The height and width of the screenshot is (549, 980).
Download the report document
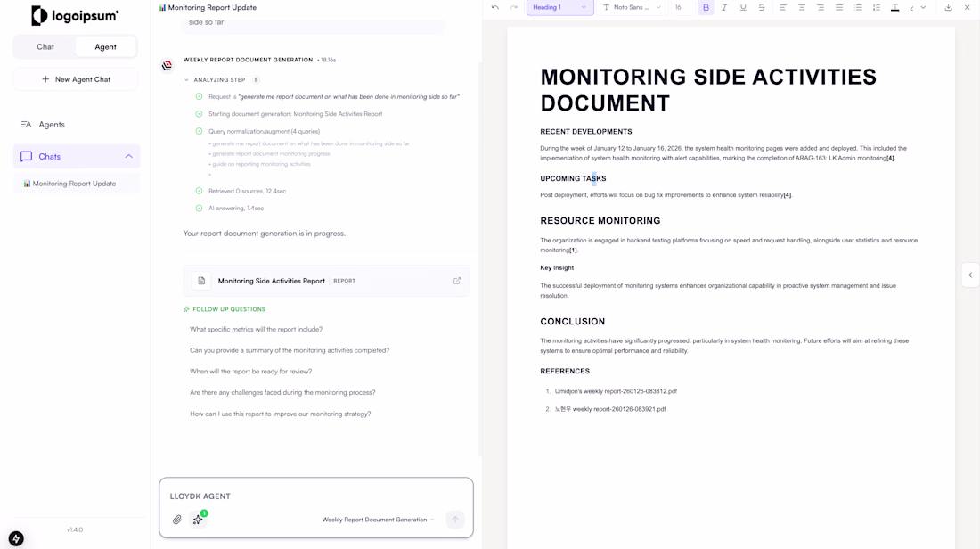(x=948, y=7)
